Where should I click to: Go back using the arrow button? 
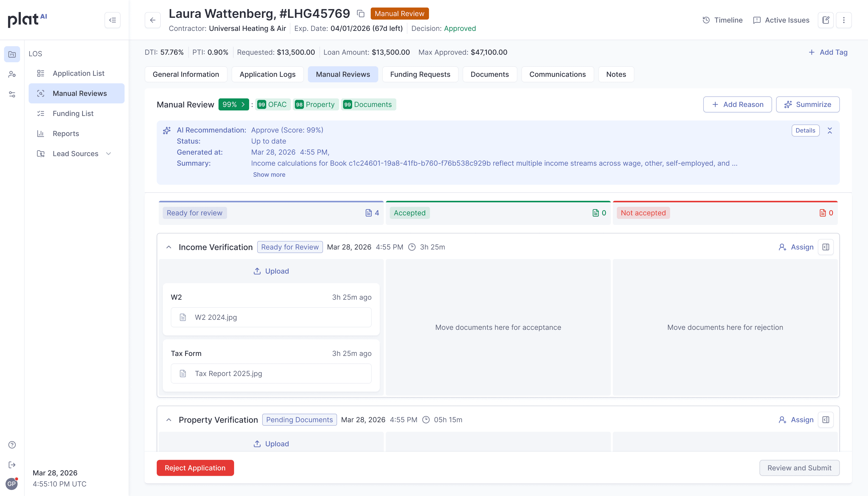click(x=153, y=20)
